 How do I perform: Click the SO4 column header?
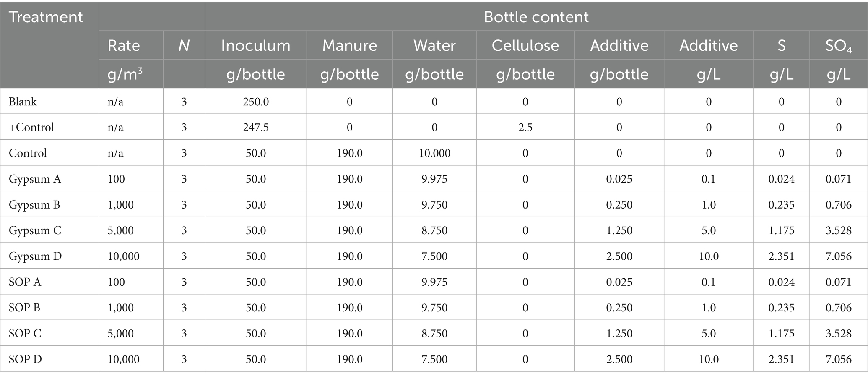click(x=839, y=46)
